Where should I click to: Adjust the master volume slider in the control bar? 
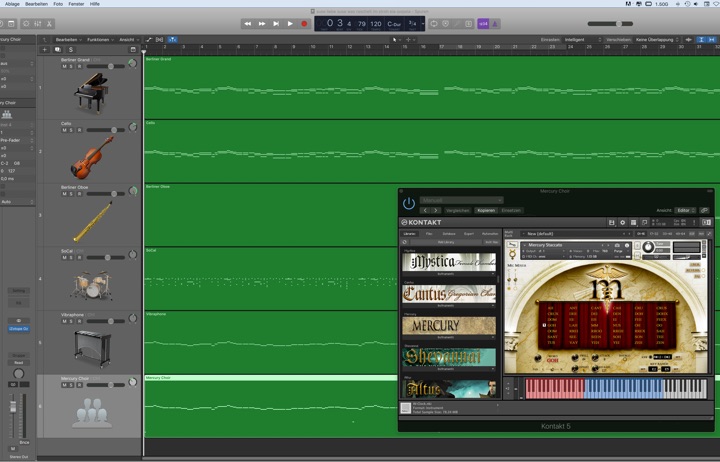pos(610,23)
